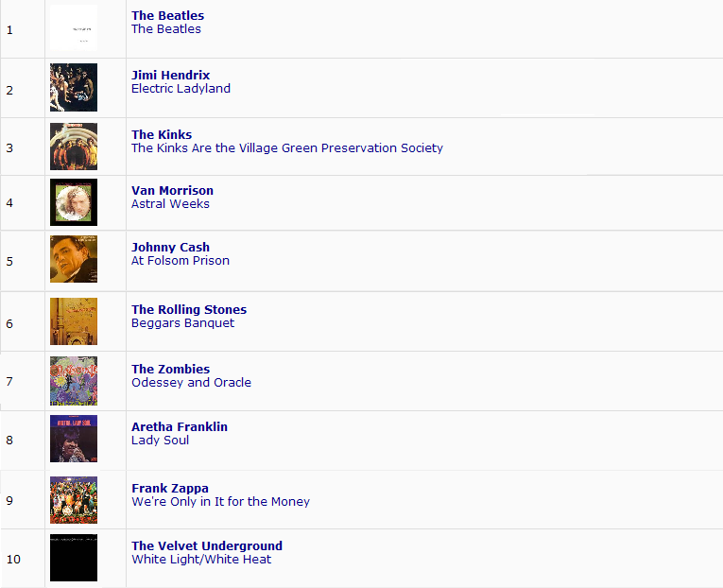The width and height of the screenshot is (723, 588).
Task: Click rank number 7 beside The Zombies
Action: tap(9, 381)
